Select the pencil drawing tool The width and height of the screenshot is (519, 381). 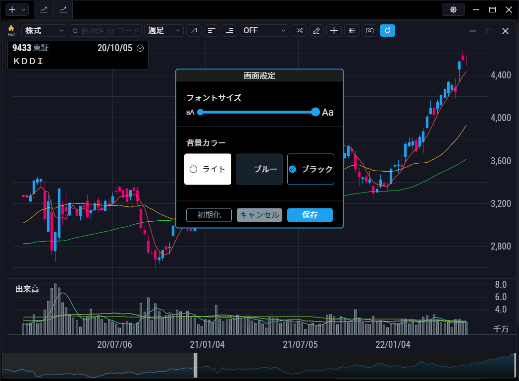coord(316,31)
